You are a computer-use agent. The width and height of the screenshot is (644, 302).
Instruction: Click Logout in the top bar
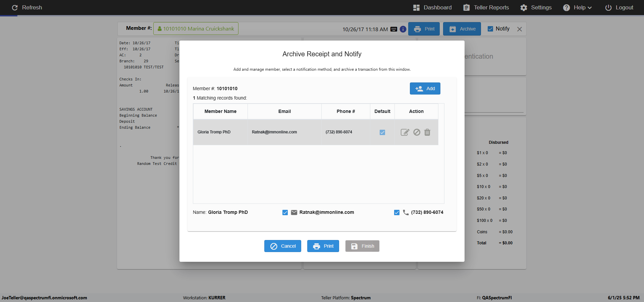click(x=619, y=7)
